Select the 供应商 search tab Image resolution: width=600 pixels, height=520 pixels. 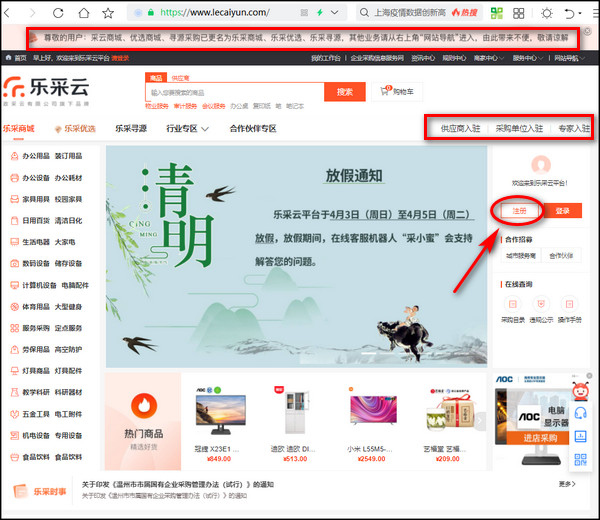point(180,77)
